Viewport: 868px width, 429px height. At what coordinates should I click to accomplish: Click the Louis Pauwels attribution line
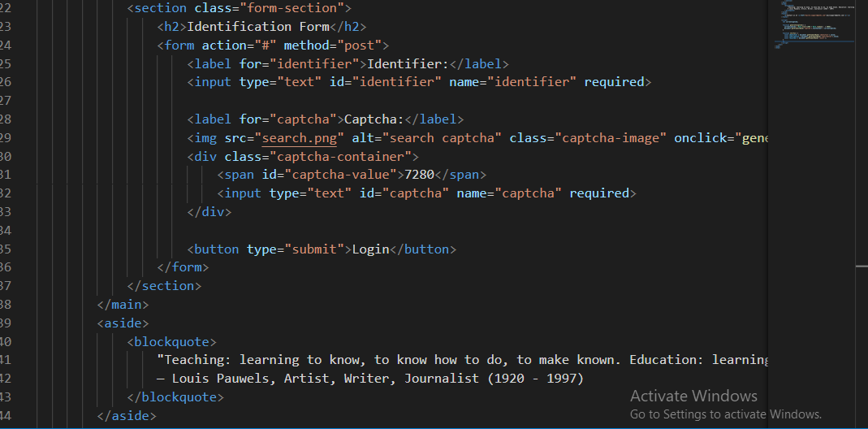tap(370, 379)
